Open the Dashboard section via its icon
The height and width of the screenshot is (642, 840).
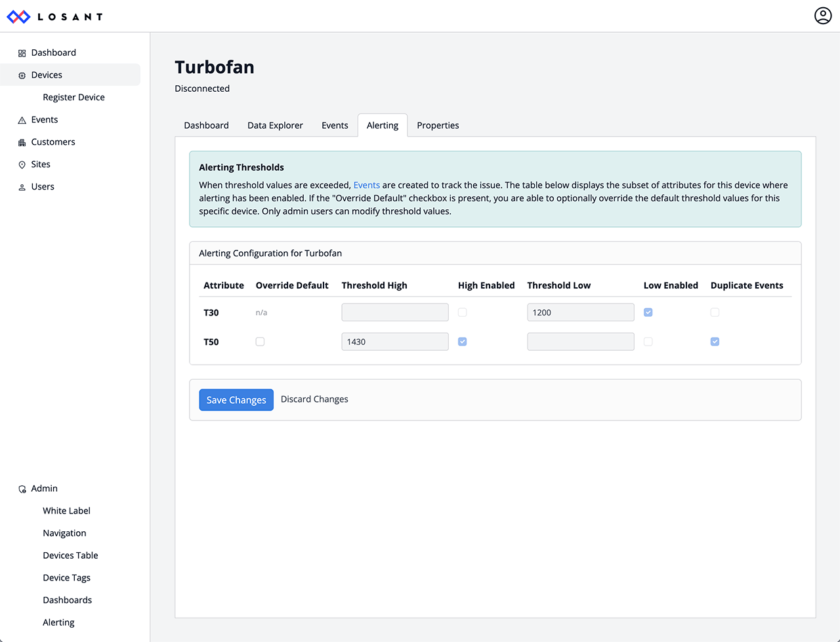(22, 52)
